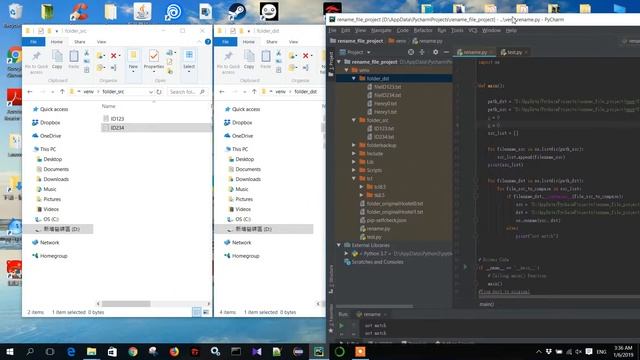This screenshot has width=640, height=360.
Task: Open OneDrive in the folder_dst navigation pane
Action: [242, 136]
